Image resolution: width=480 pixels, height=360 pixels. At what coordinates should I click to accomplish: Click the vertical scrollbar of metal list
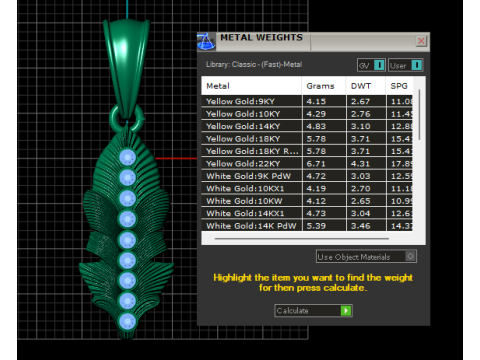click(x=419, y=114)
